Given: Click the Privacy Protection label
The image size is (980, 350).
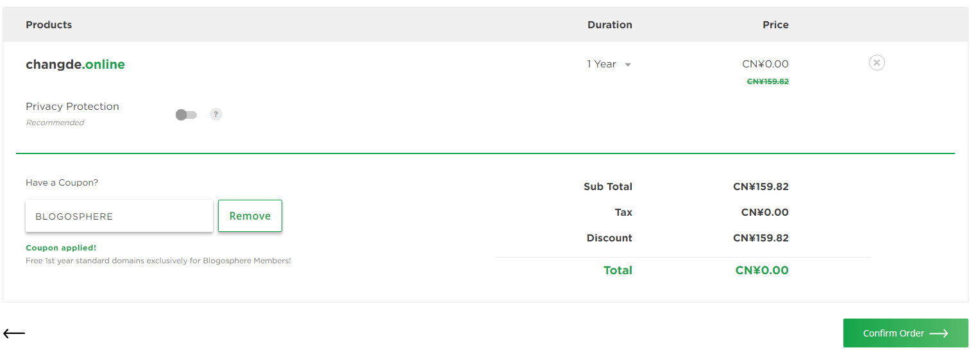Looking at the screenshot, I should pyautogui.click(x=72, y=107).
